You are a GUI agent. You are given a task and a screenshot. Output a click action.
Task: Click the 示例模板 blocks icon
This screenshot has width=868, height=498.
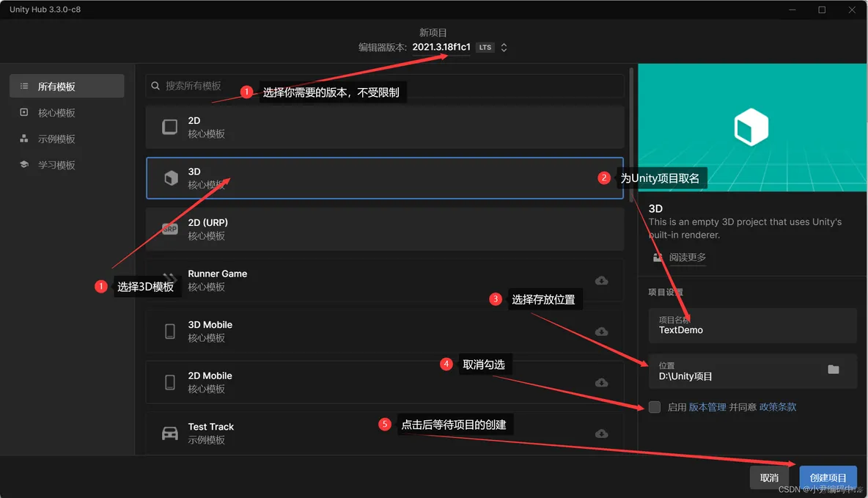click(x=23, y=138)
